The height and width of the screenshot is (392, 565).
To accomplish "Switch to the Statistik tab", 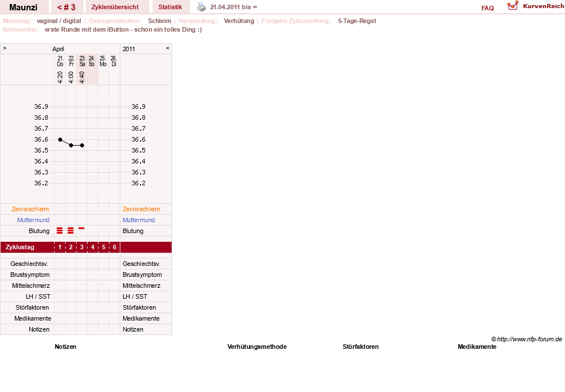I will coord(170,7).
